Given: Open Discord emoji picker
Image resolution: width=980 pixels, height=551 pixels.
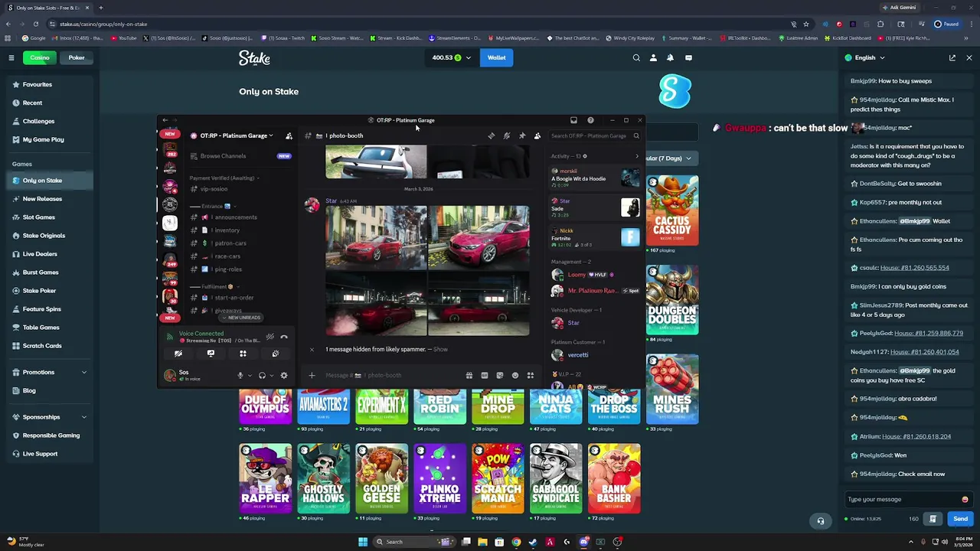Looking at the screenshot, I should (515, 375).
